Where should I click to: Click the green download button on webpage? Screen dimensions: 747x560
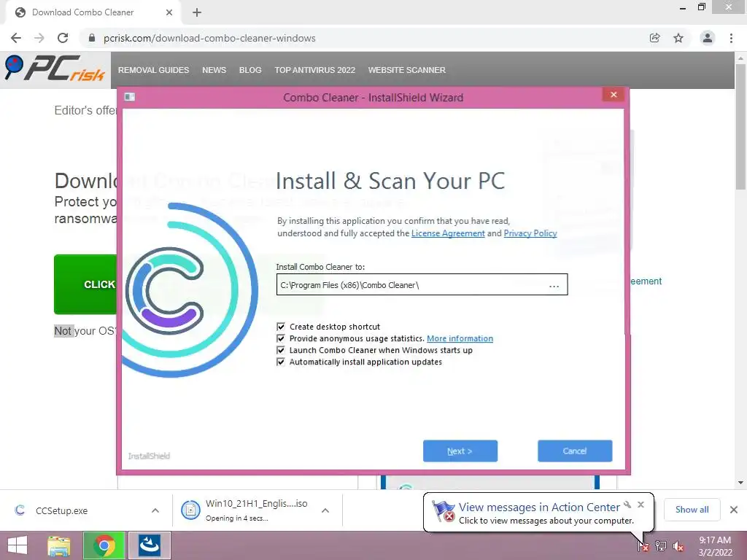pyautogui.click(x=85, y=284)
